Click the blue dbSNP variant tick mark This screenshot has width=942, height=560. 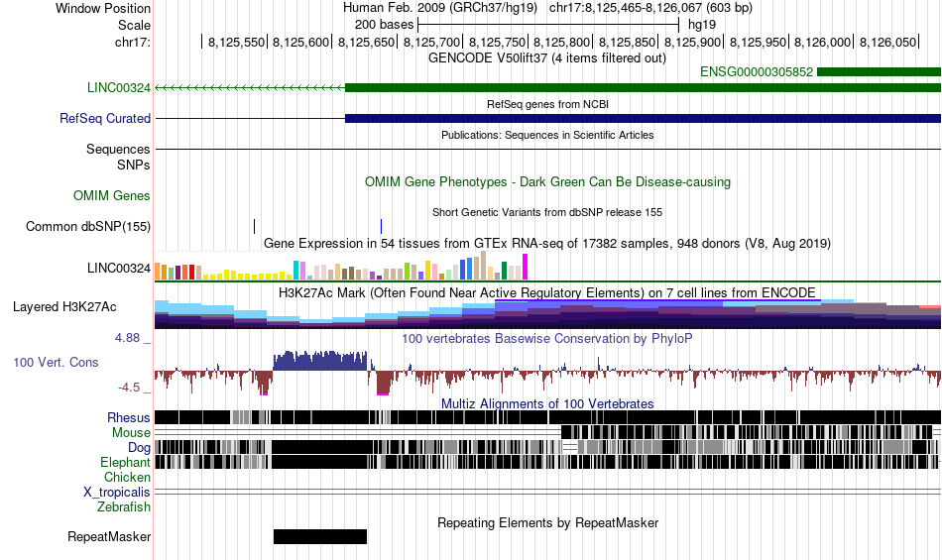(x=381, y=226)
